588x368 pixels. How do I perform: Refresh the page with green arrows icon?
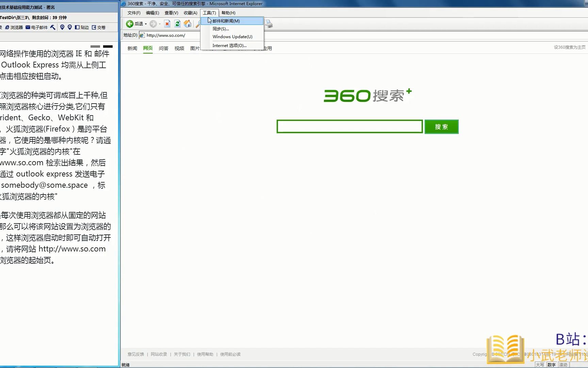[177, 24]
